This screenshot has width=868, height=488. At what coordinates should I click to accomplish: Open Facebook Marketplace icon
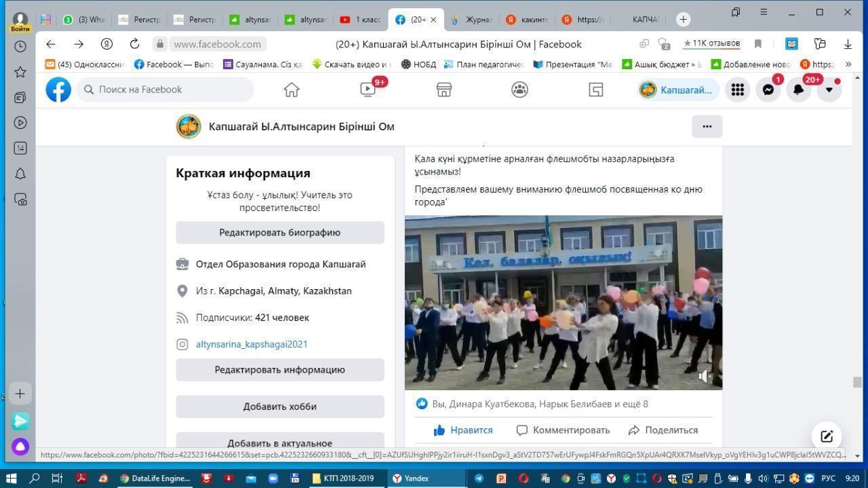click(x=444, y=90)
